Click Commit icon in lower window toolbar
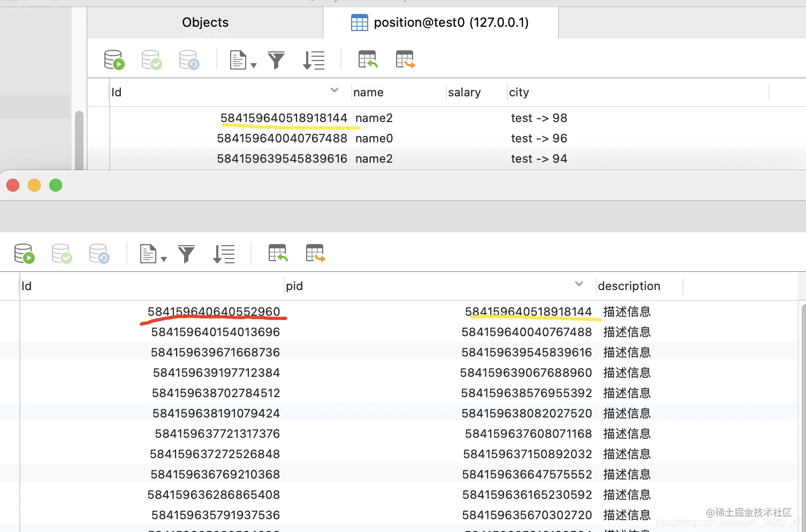 tap(62, 254)
